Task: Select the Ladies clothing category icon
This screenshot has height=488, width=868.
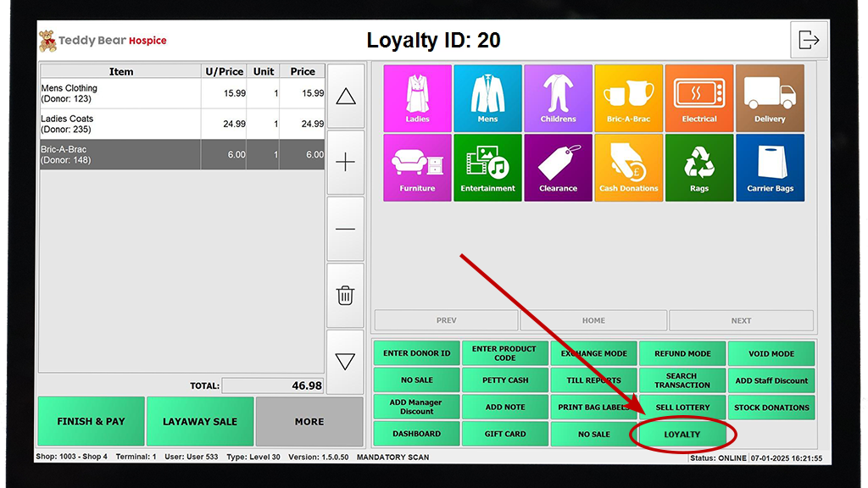Action: 417,97
